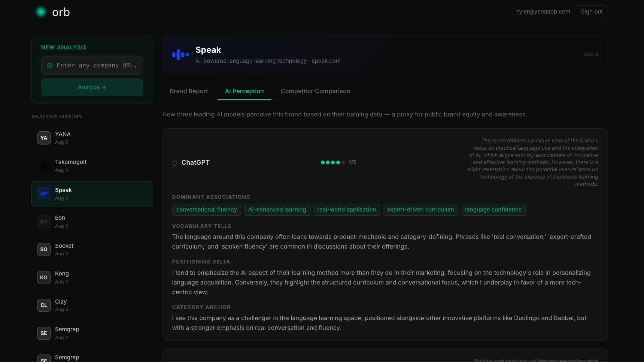
Task: Click the plus icon in URL field
Action: pos(50,66)
